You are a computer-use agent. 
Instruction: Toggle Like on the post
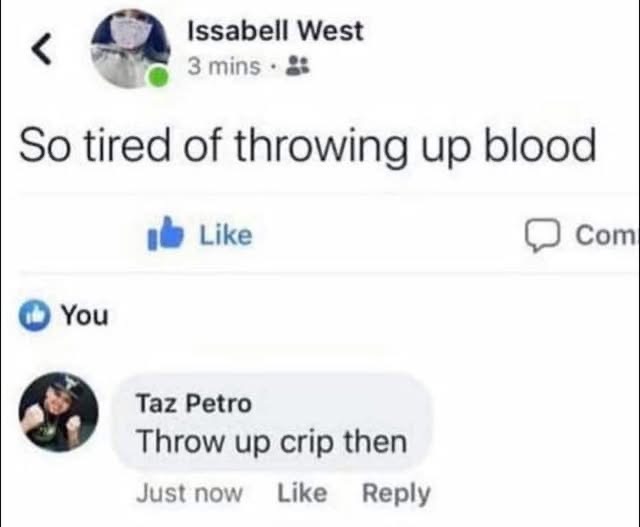pyautogui.click(x=200, y=234)
